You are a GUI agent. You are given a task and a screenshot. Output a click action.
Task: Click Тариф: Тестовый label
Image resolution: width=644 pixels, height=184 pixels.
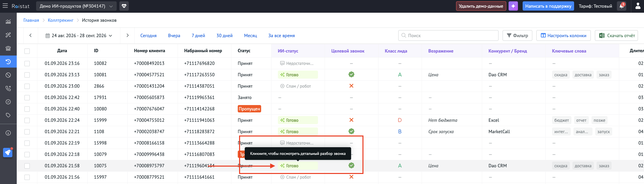[x=596, y=6]
